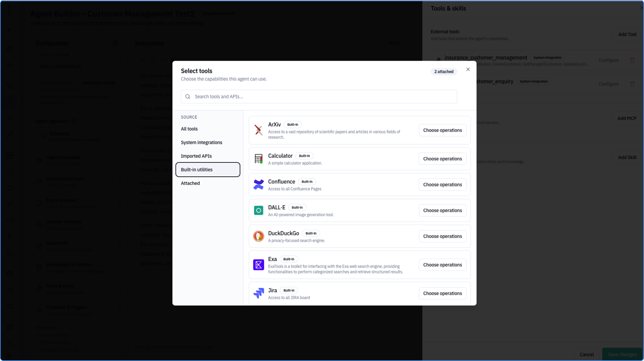Show All tools source

(208, 129)
